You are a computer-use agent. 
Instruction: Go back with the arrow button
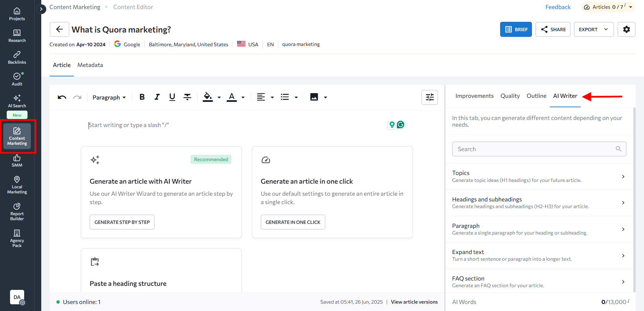click(59, 29)
